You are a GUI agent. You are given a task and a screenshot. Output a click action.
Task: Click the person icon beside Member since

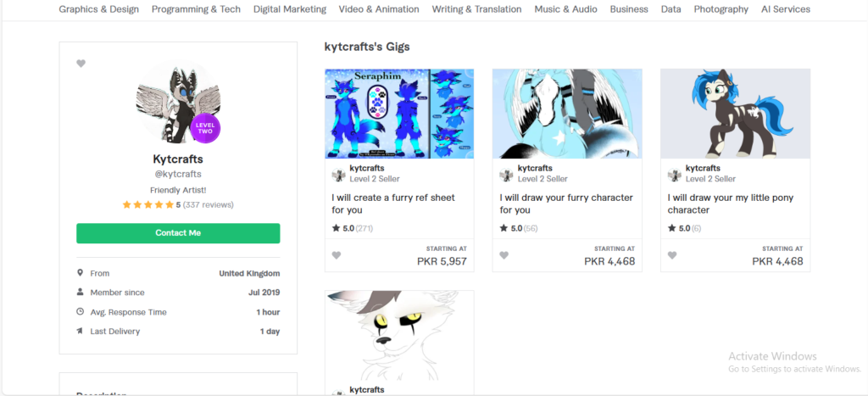pyautogui.click(x=81, y=292)
